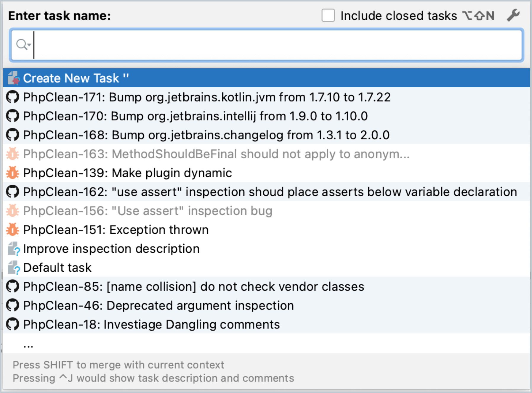
Task: Load more tasks via ellipsis row
Action: point(267,343)
